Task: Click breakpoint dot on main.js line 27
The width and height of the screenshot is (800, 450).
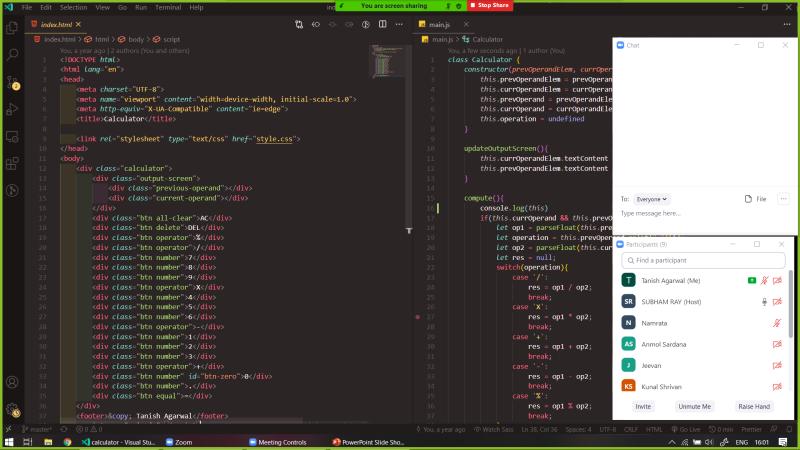Action: (418, 317)
